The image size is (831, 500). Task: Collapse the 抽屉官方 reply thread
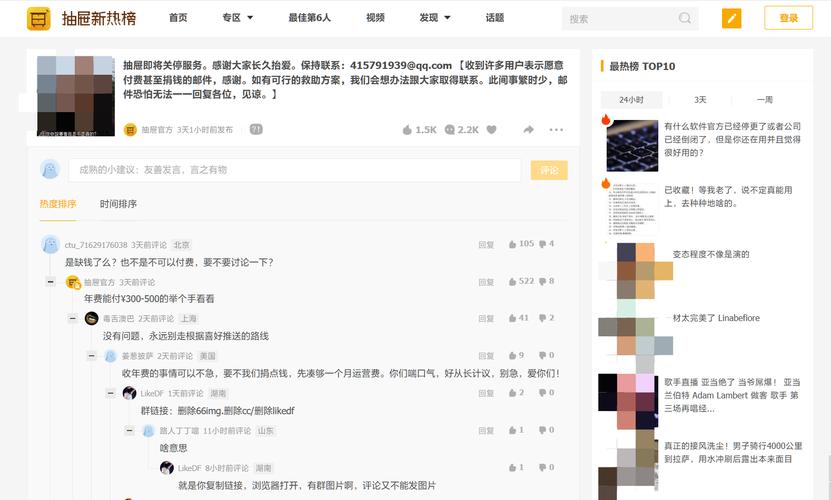pyautogui.click(x=50, y=282)
